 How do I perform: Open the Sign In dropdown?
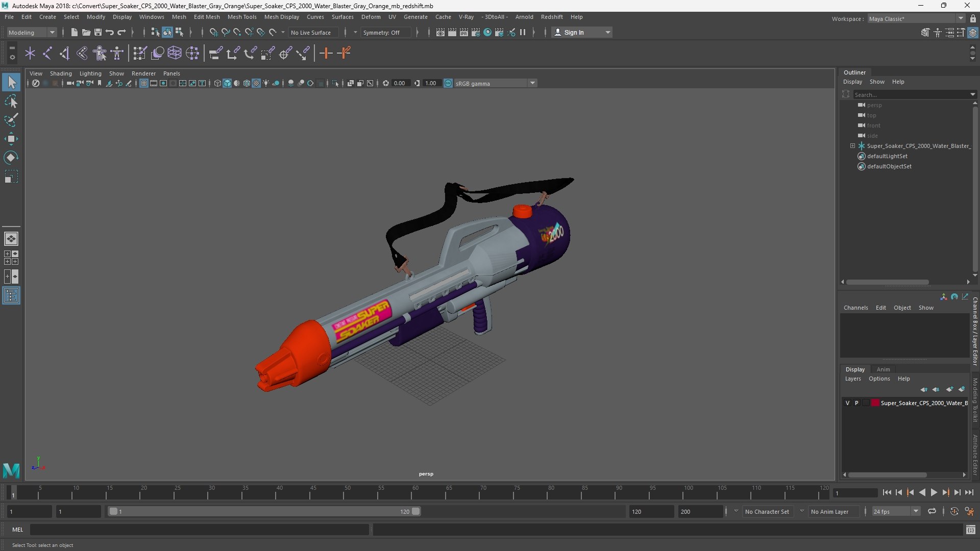(582, 32)
